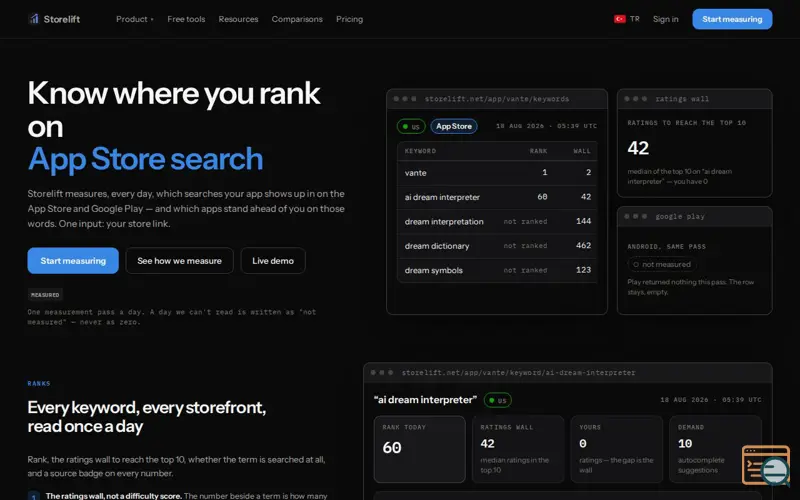Image resolution: width=800 pixels, height=500 pixels.
Task: Click the Ratings Wall 42 stat card
Action: pyautogui.click(x=518, y=449)
